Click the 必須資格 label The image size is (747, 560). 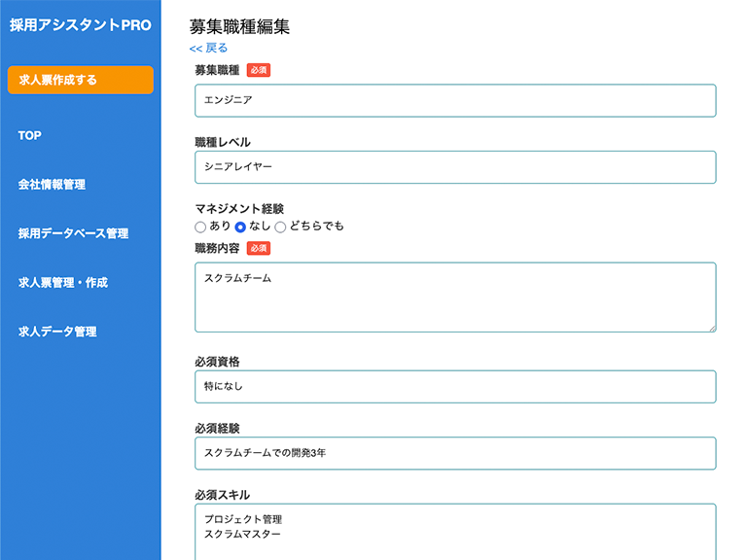[x=217, y=362]
